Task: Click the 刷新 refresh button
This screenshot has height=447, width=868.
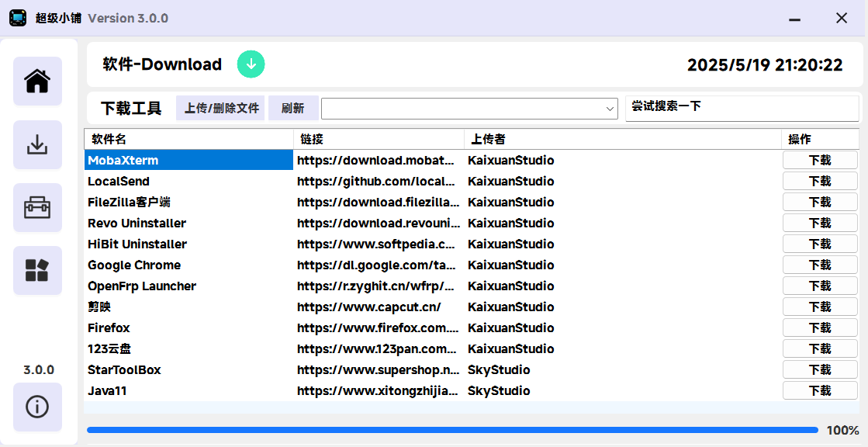Action: pyautogui.click(x=293, y=108)
